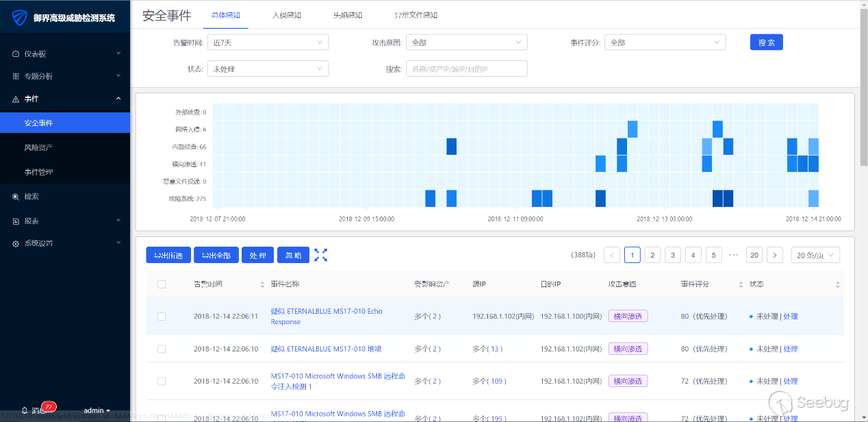The width and height of the screenshot is (868, 422).
Task: Check the box for the ETERNALBLUE Echo Response row
Action: coord(162,316)
